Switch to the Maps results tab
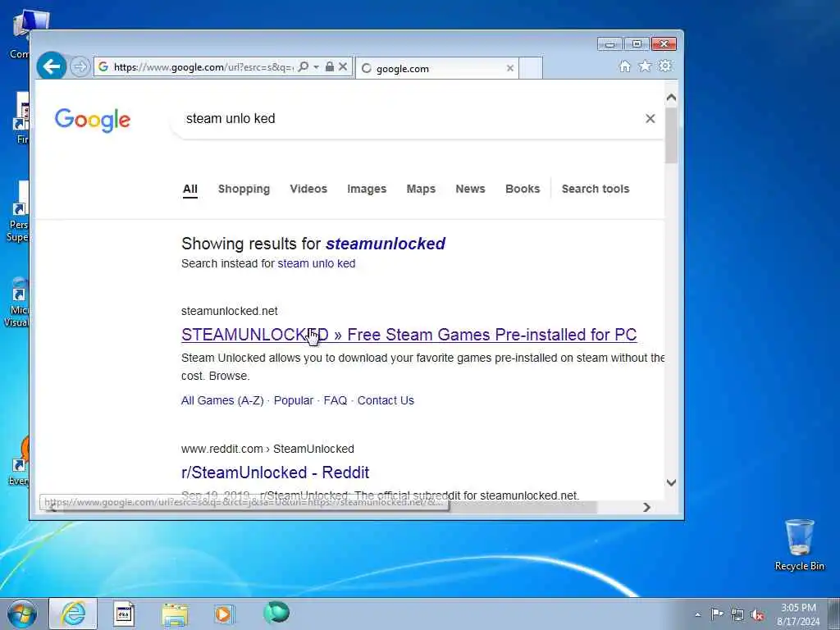This screenshot has width=840, height=630. 421,189
